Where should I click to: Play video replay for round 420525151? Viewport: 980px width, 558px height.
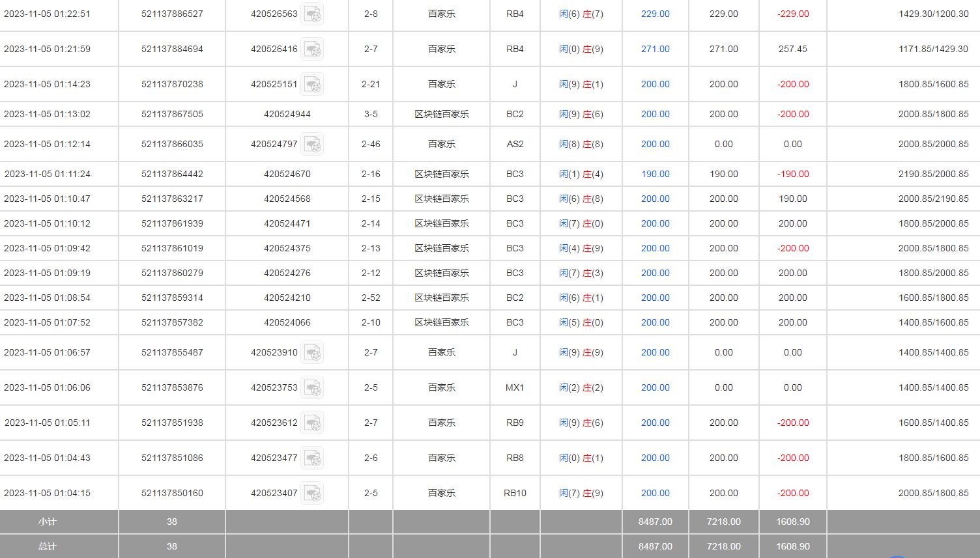312,84
